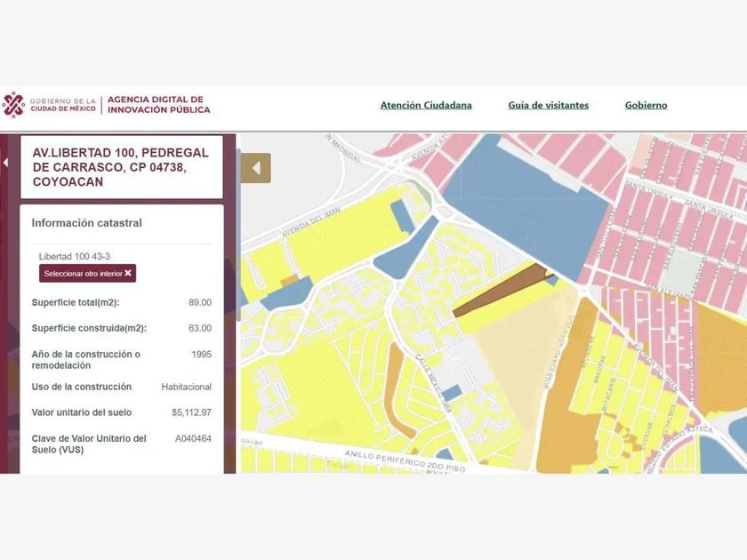Click the Valor unitario del suelo label
747x560 pixels.
(x=82, y=412)
